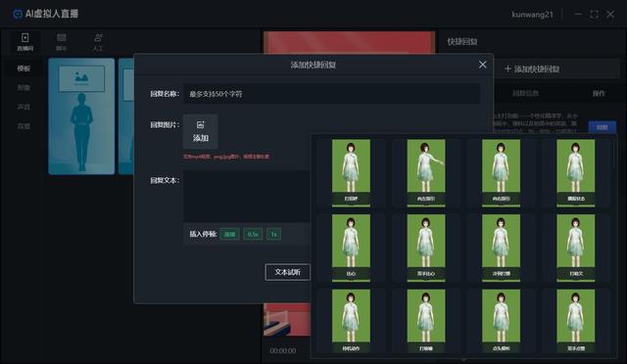Open the second side menu item below 模板

pos(24,87)
